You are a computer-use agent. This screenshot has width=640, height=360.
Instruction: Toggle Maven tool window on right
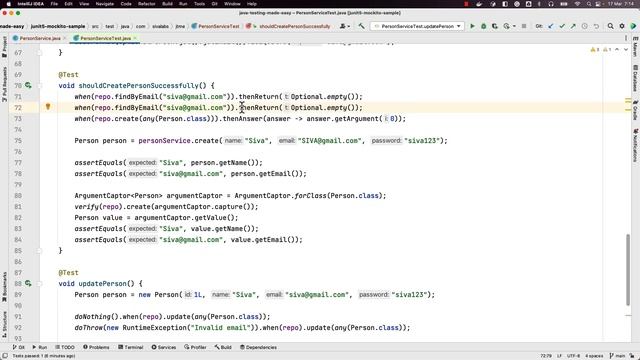pos(636,47)
